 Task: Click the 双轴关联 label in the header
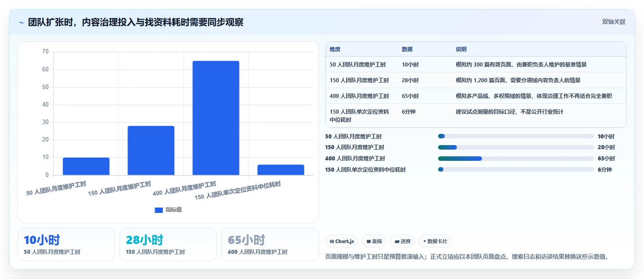tap(613, 22)
